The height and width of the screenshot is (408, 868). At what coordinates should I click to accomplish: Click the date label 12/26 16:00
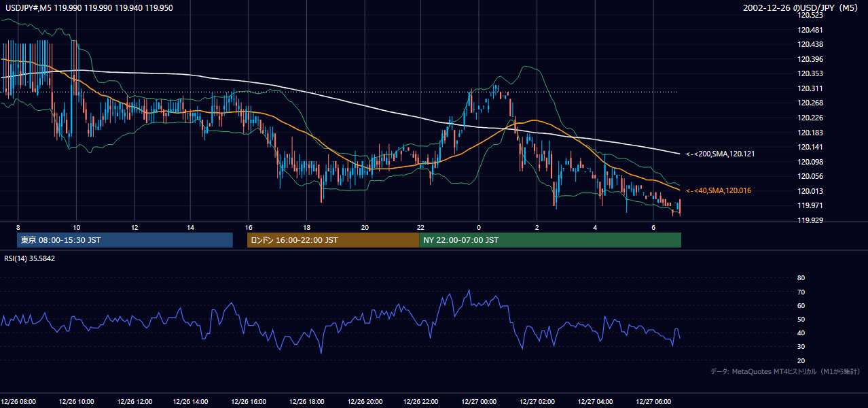[x=249, y=401]
